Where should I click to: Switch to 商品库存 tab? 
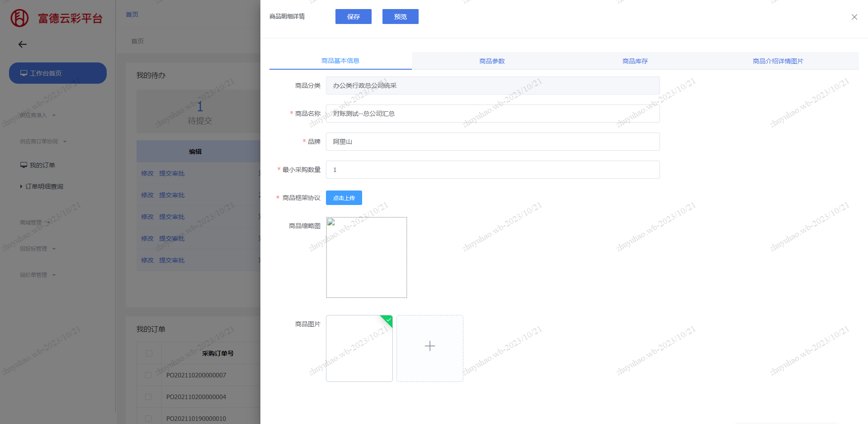pyautogui.click(x=635, y=61)
